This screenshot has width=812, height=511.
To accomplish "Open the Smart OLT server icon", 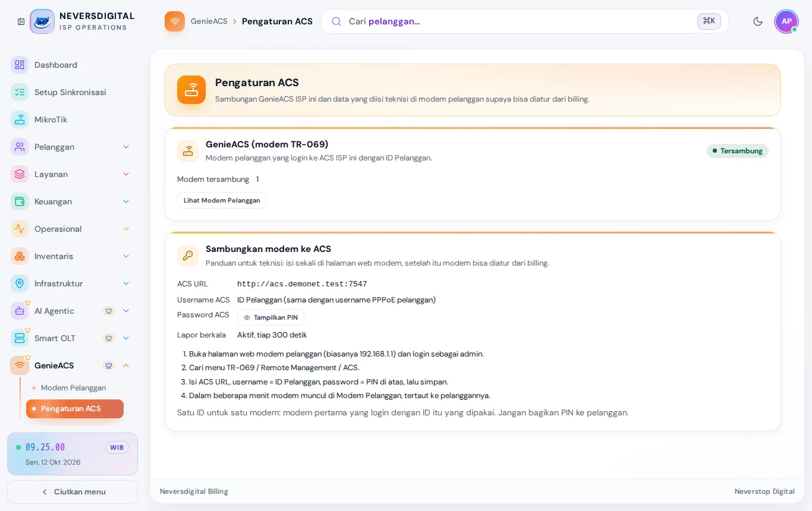I will [20, 338].
